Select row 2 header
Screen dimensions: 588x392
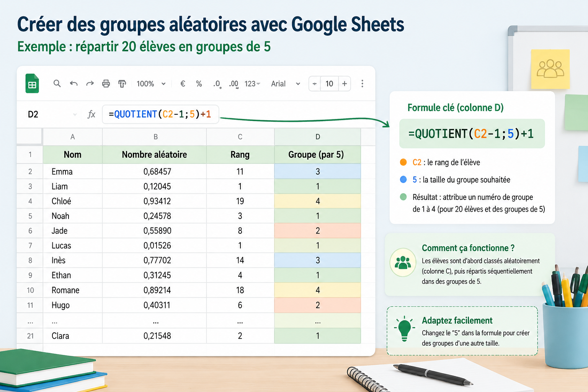[30, 171]
